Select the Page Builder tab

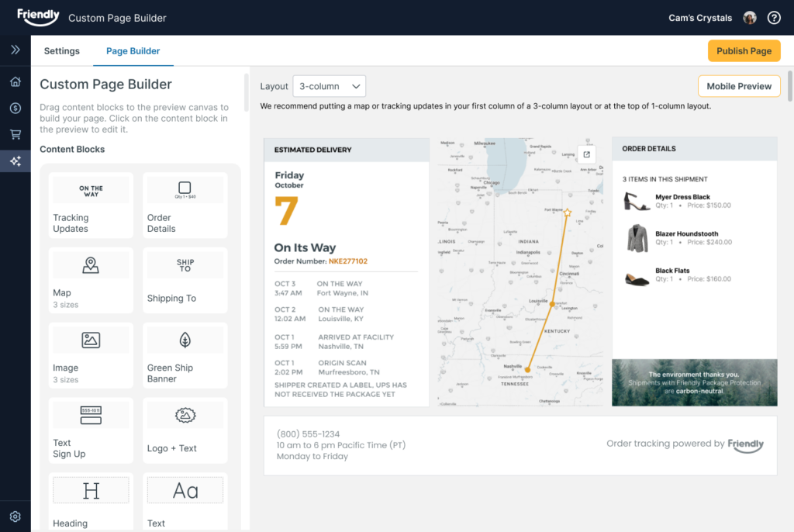pos(133,51)
